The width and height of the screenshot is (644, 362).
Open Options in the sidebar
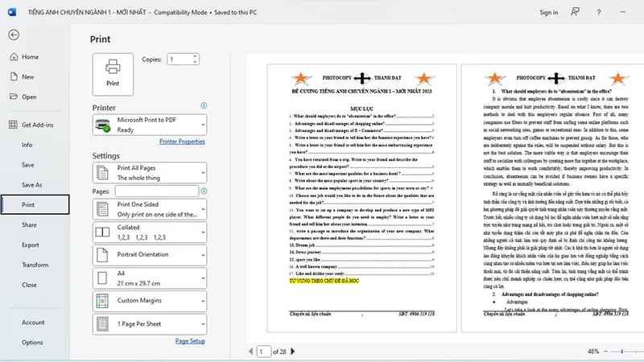point(32,343)
